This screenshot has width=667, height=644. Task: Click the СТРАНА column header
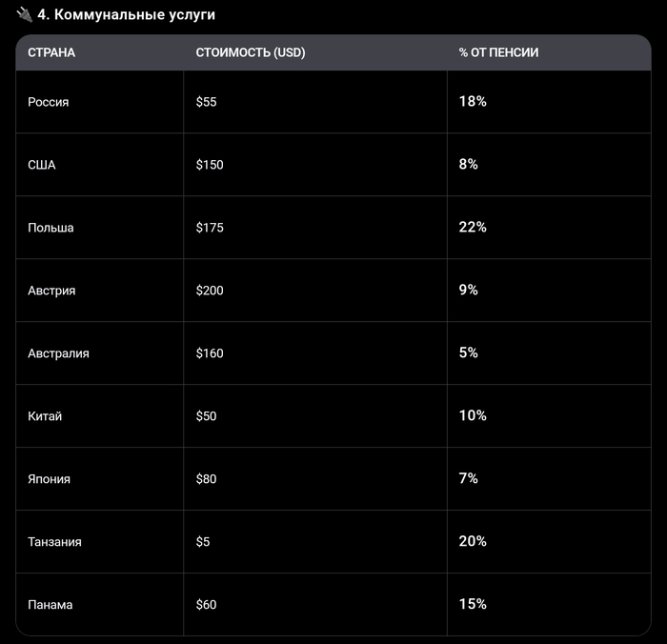(x=51, y=52)
